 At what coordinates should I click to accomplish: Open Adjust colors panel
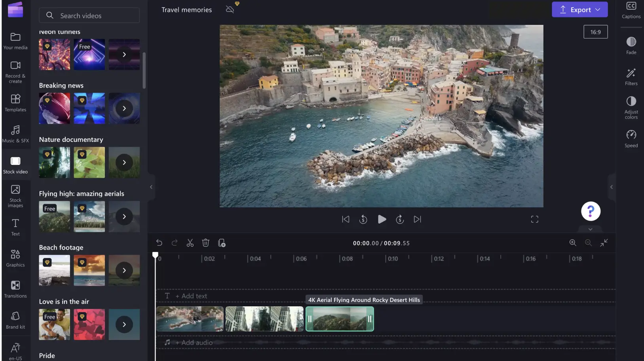tap(631, 107)
